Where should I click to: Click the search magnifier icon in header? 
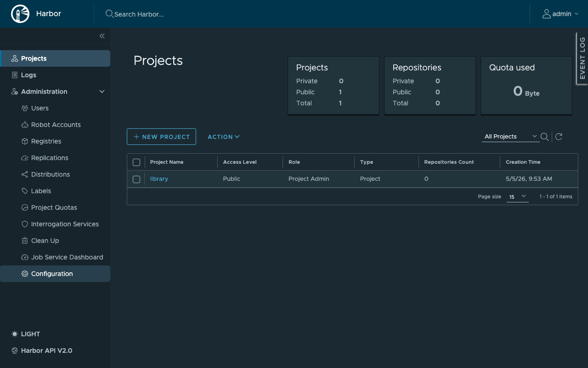click(x=109, y=14)
